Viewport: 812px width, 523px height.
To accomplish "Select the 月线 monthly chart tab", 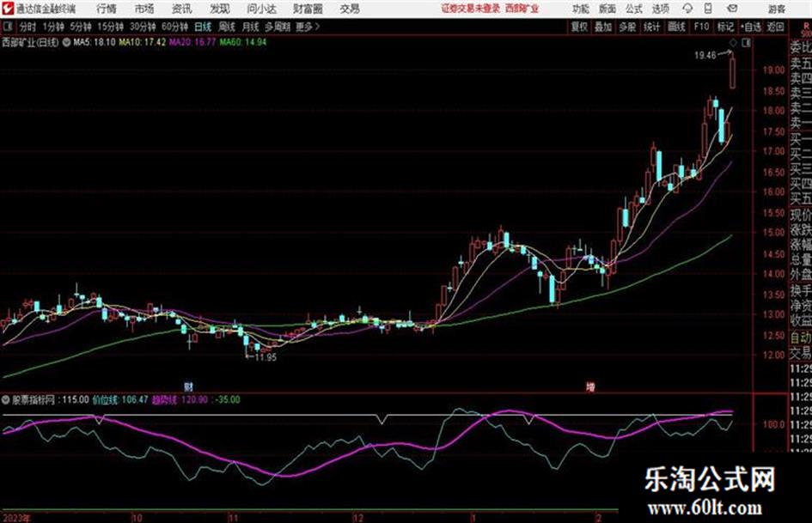I will [251, 27].
